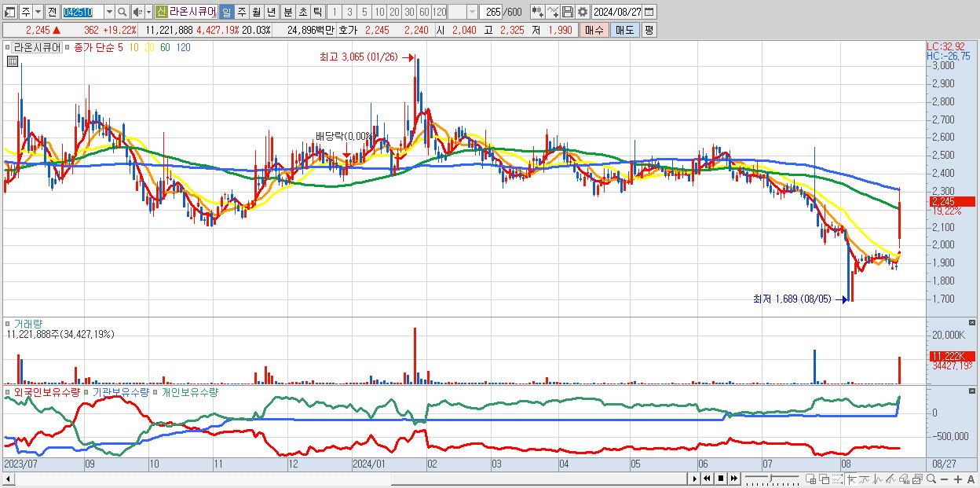Viewport: 980px width, 488px height.
Task: Switch to the monthly 월 period tab
Action: pos(256,12)
